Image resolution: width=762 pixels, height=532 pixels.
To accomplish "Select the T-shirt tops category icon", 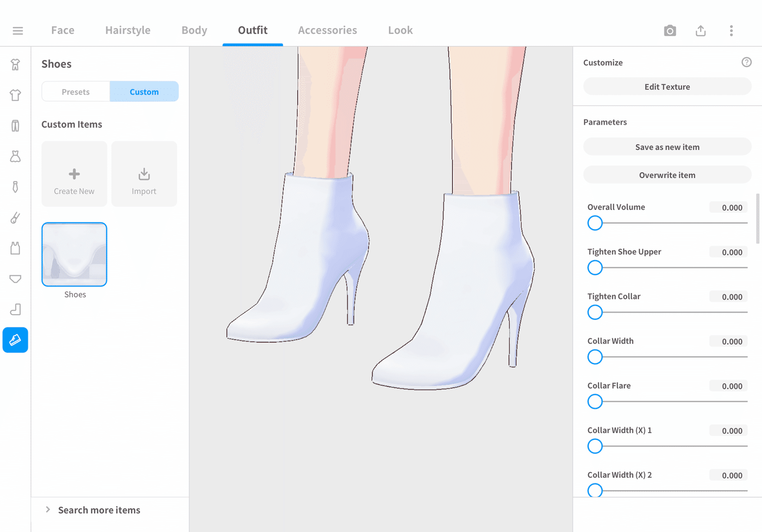I will pyautogui.click(x=15, y=95).
